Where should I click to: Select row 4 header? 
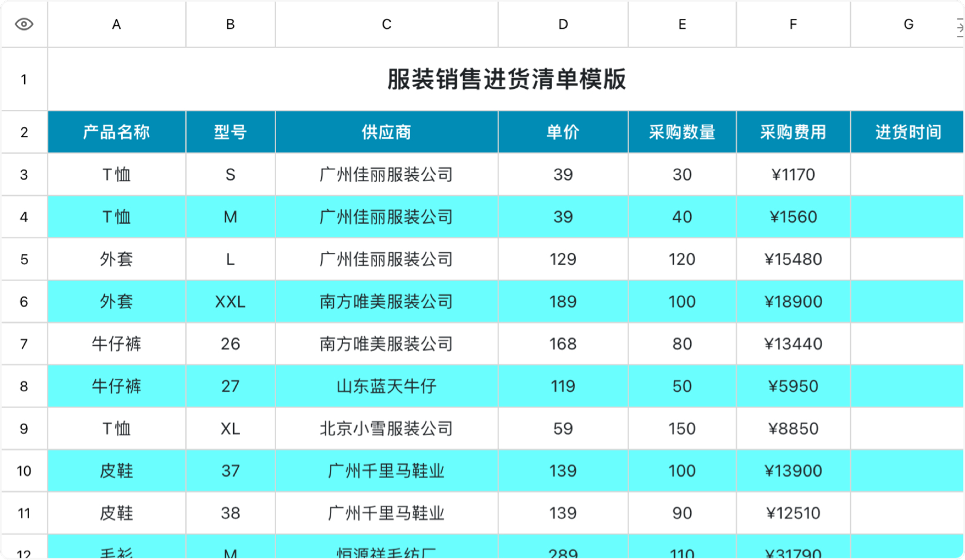(x=24, y=217)
